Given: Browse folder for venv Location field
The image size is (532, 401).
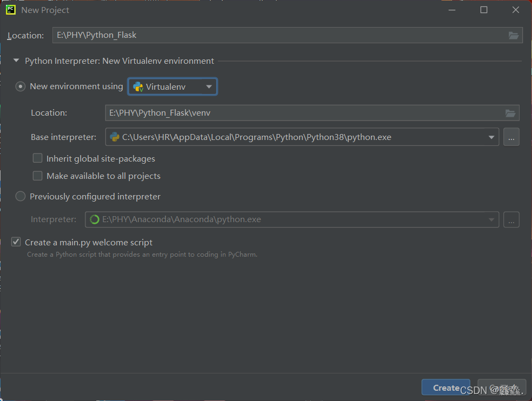Looking at the screenshot, I should [x=510, y=113].
